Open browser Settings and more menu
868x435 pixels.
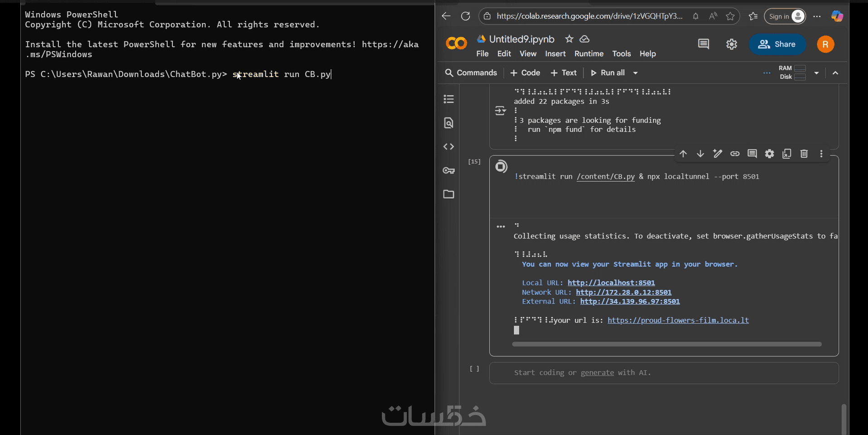[x=817, y=16]
